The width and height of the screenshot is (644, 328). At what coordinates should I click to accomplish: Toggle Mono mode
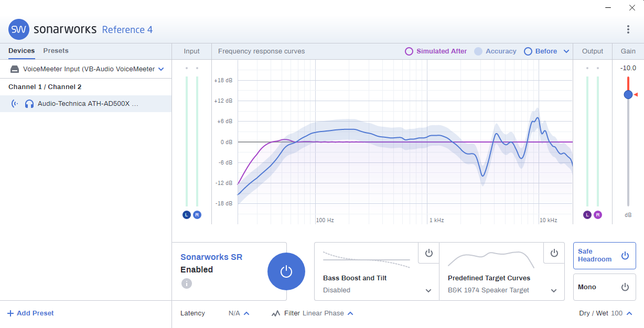604,287
